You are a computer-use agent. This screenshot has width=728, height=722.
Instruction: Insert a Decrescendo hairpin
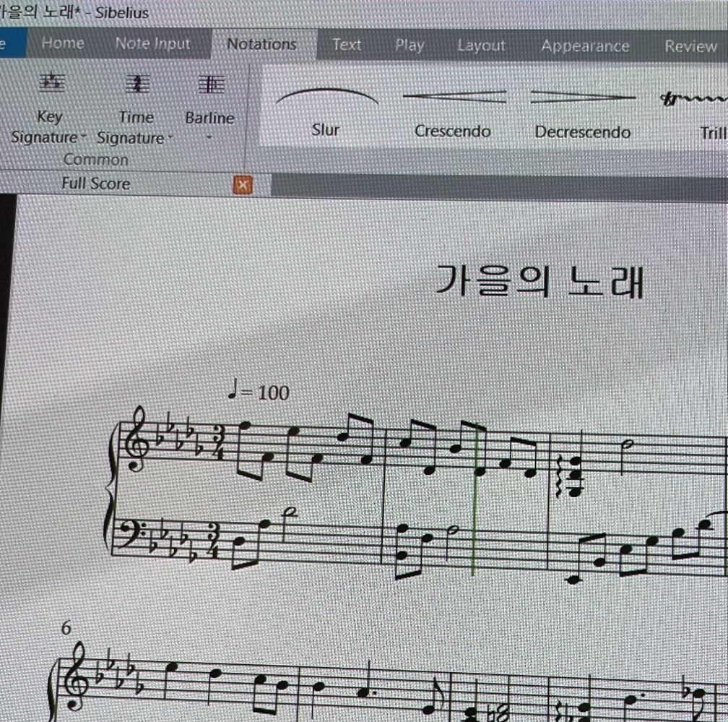[583, 114]
